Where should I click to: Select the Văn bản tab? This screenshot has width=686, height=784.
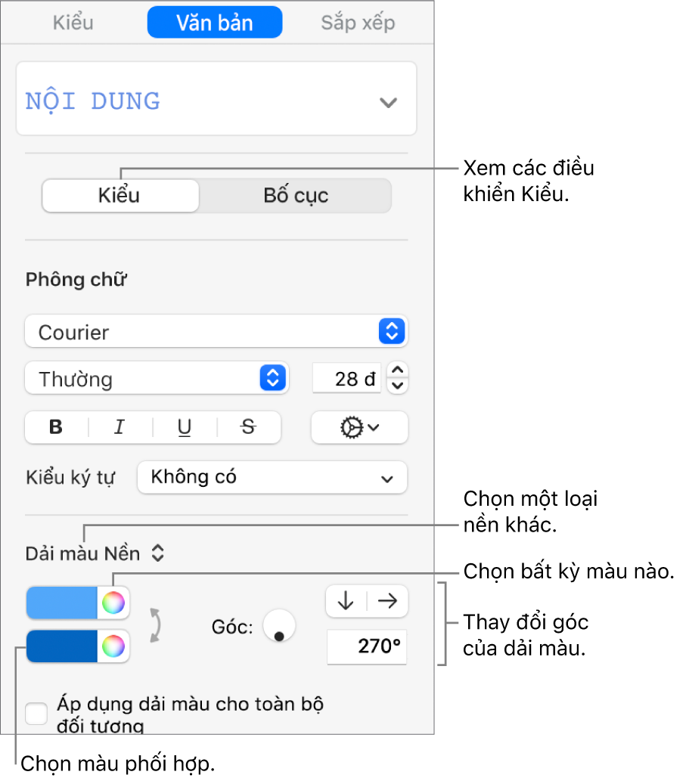pos(215,23)
